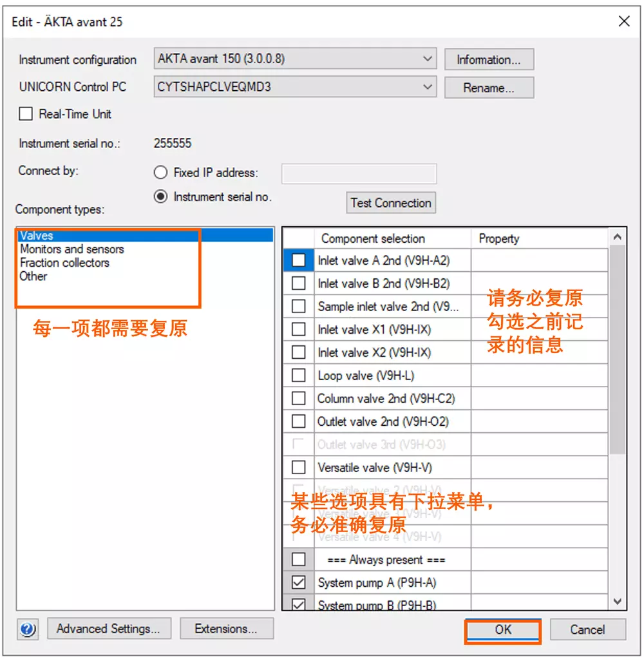This screenshot has height=659, width=644.
Task: Click the blue help question mark icon
Action: click(29, 629)
